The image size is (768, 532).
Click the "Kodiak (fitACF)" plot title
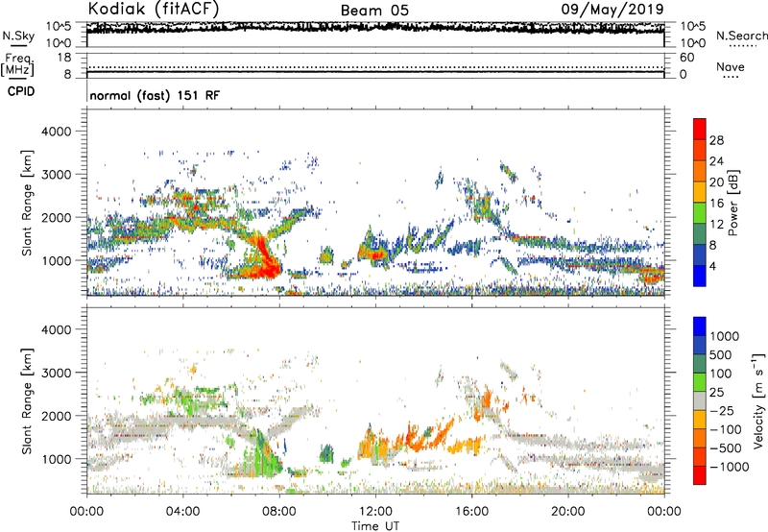(154, 9)
